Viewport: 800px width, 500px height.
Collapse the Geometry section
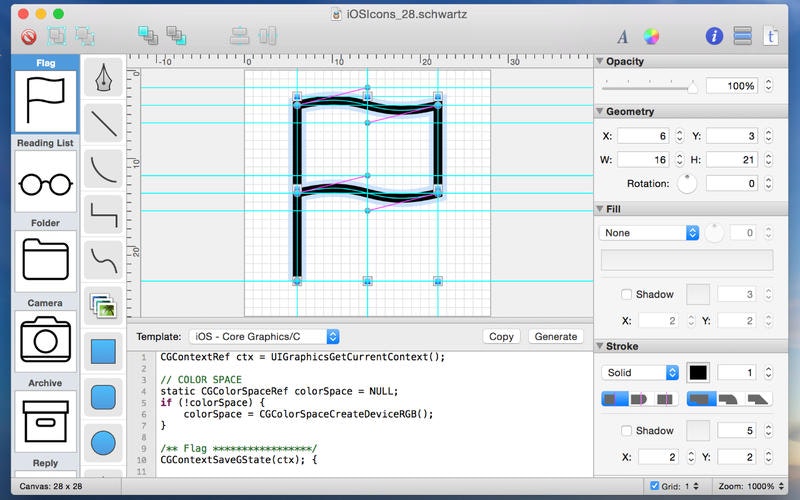coord(600,111)
